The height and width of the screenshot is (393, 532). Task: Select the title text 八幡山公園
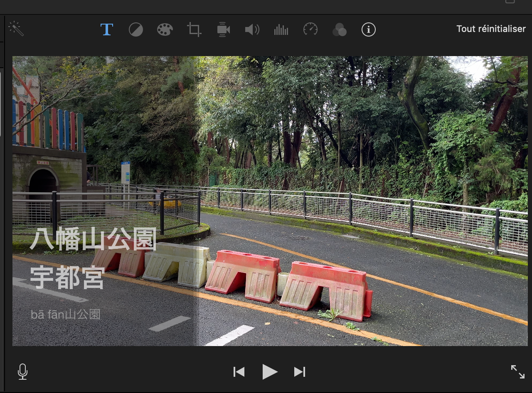(x=94, y=239)
